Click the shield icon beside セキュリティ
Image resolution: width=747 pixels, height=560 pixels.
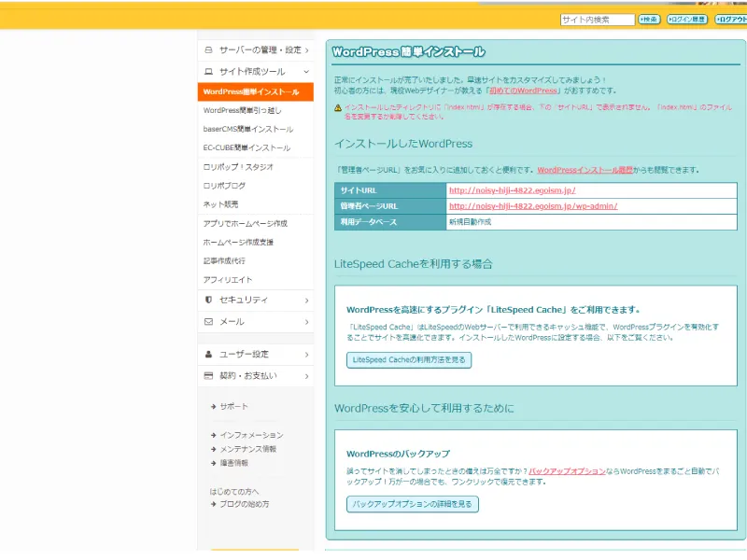[208, 300]
